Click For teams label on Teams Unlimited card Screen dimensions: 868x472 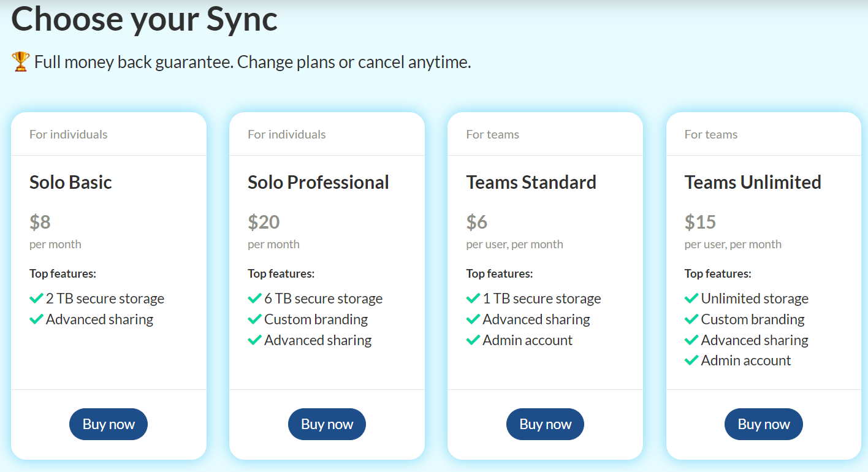pos(710,134)
